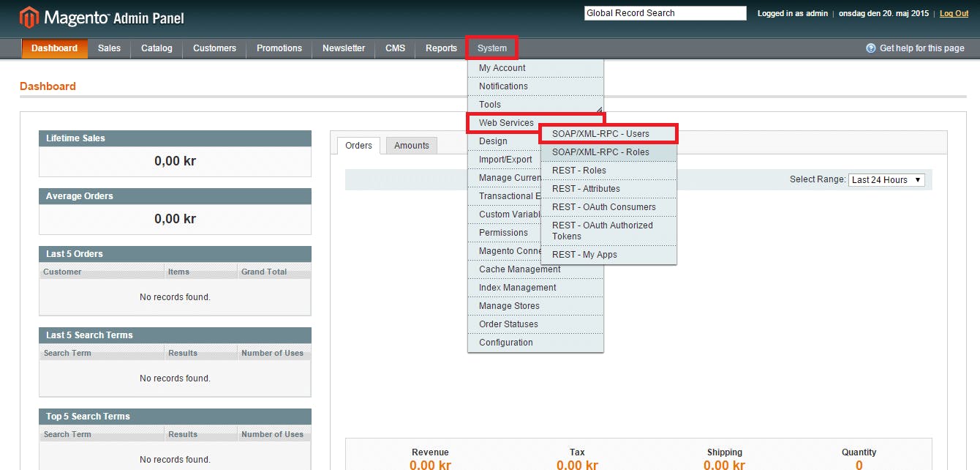Viewport: 980px width, 470px height.
Task: Click the Revenue total label
Action: (x=430, y=452)
